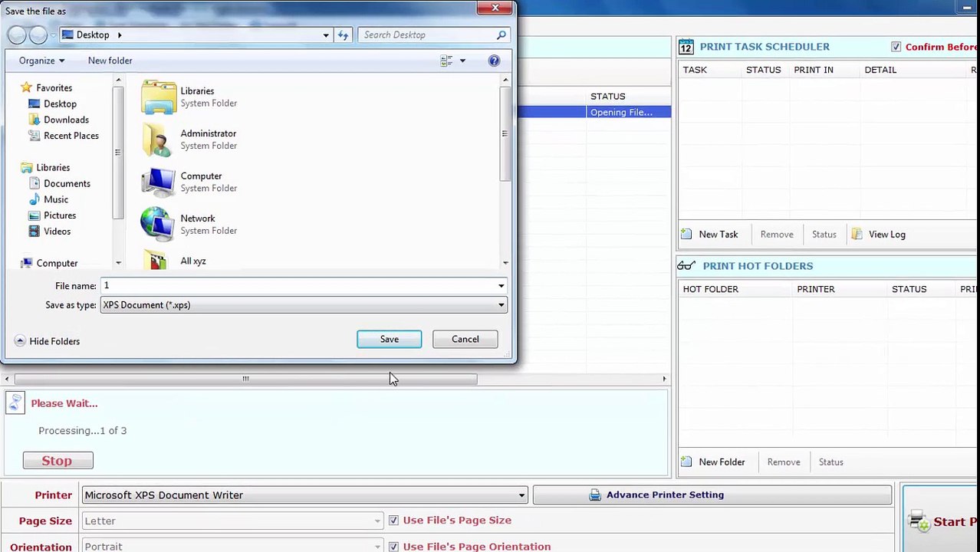Click the TASK column header in scheduler
Viewport: 980px width, 552px height.
(695, 70)
